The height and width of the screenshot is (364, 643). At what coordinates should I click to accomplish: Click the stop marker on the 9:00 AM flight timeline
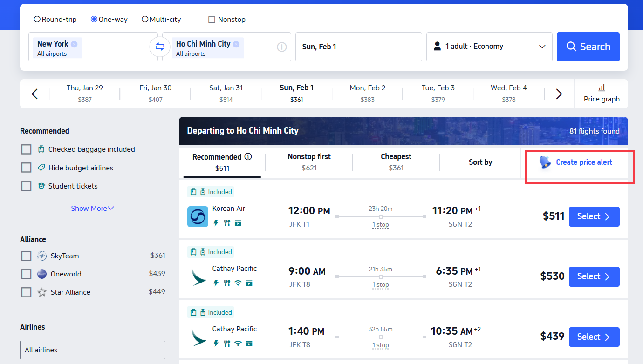[x=381, y=276]
